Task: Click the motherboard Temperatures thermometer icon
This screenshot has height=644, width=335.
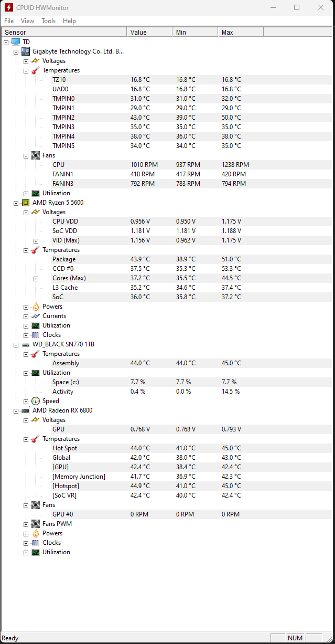Action: tap(35, 70)
